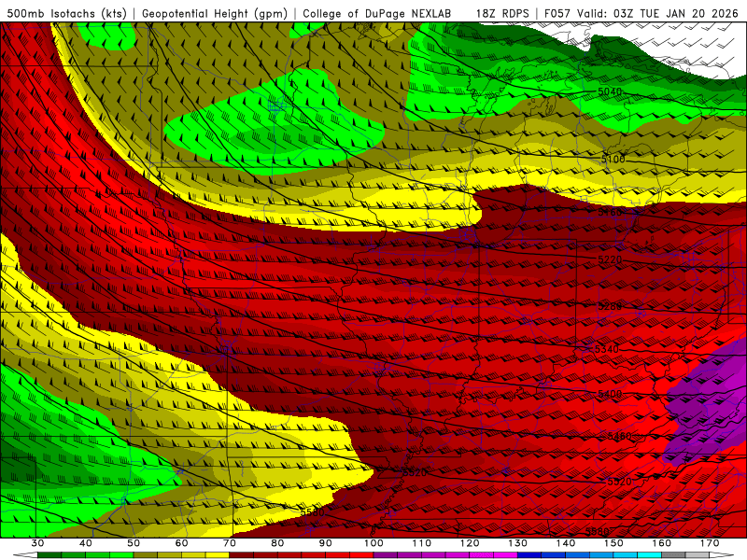Select the 'College of DuPage NEXLAB' header text
The image size is (747, 560).
pyautogui.click(x=377, y=14)
